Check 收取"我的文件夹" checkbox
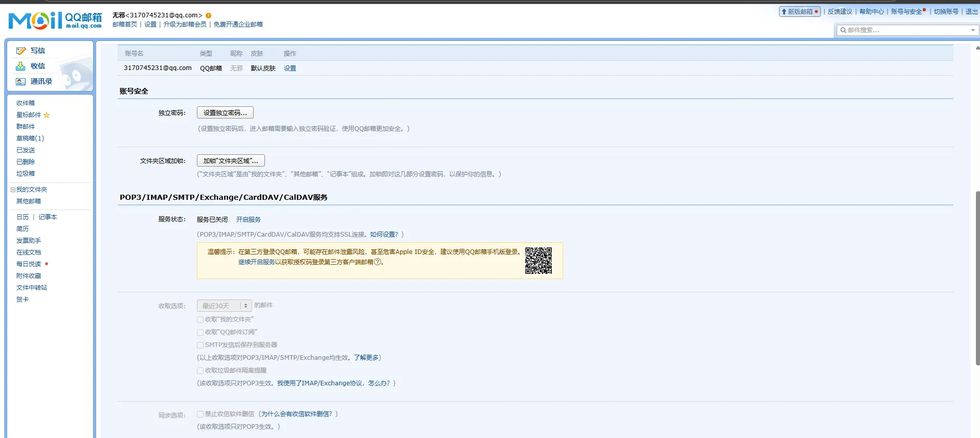This screenshot has height=438, width=980. [200, 319]
